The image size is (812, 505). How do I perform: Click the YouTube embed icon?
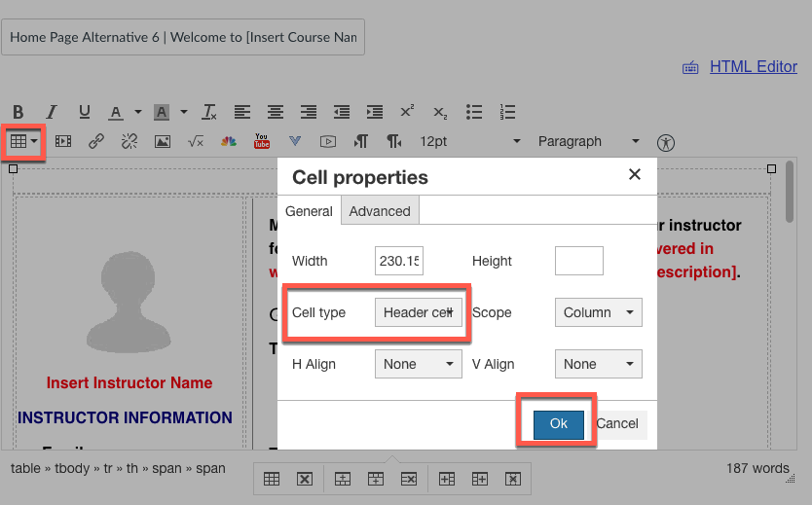(x=262, y=141)
